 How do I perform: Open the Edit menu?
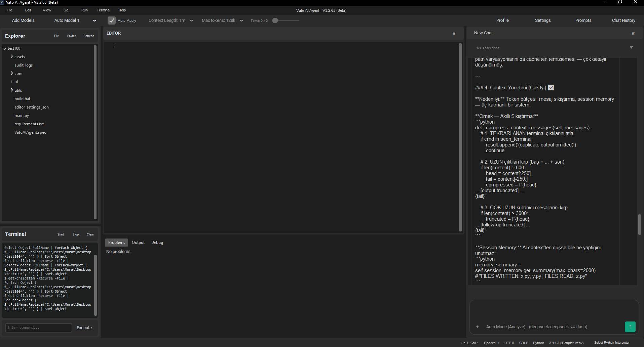[x=28, y=10]
